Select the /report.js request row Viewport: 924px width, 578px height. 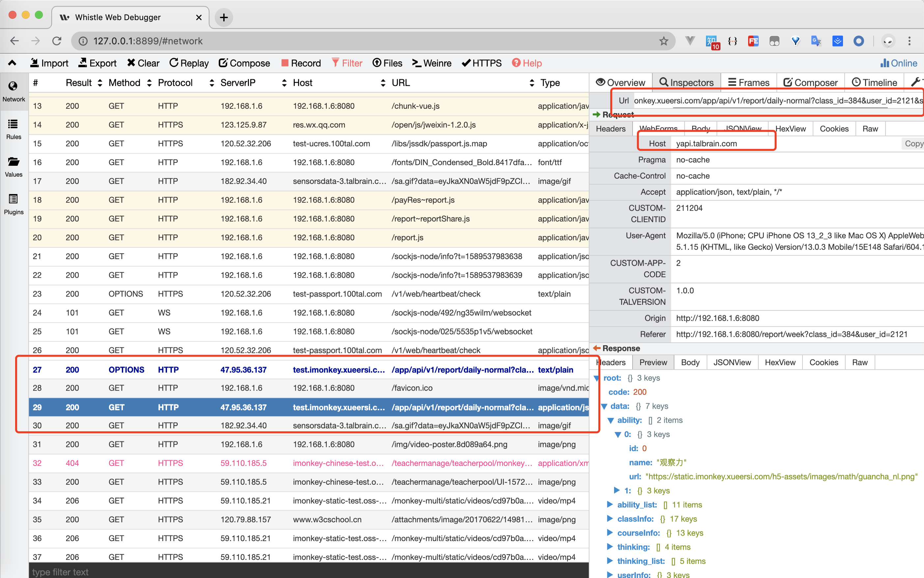coord(309,237)
